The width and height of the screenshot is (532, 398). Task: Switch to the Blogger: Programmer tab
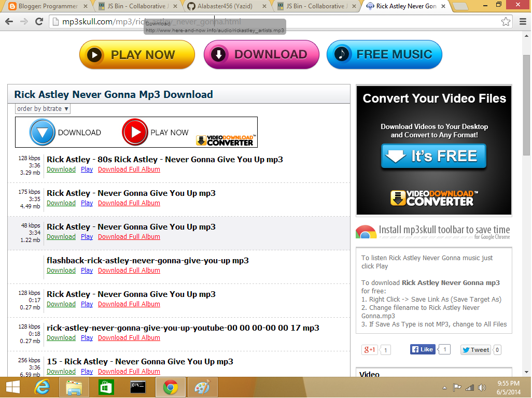pos(48,6)
